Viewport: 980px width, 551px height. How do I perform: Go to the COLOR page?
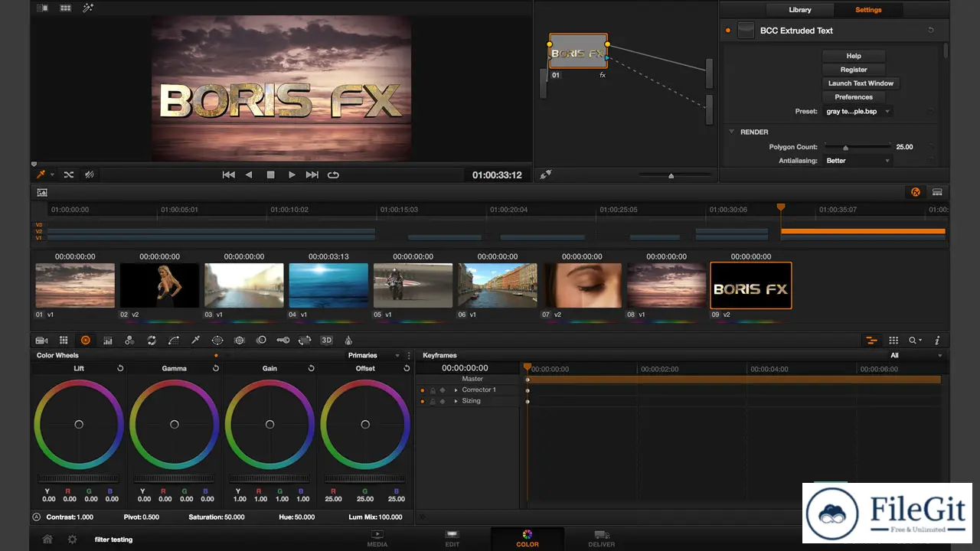pos(527,539)
